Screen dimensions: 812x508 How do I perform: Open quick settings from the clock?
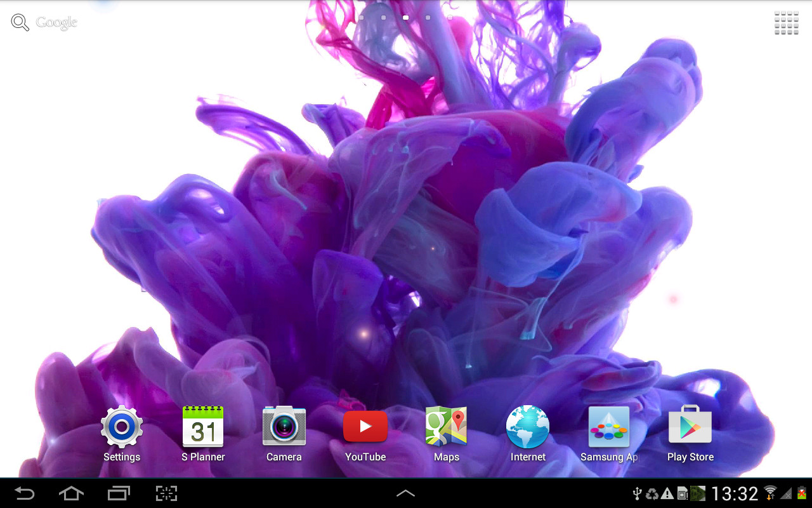point(735,493)
